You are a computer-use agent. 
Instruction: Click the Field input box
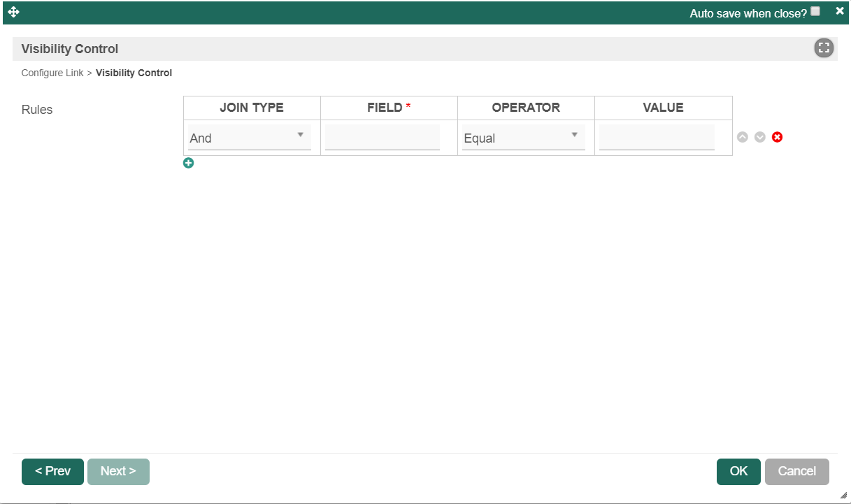click(382, 138)
